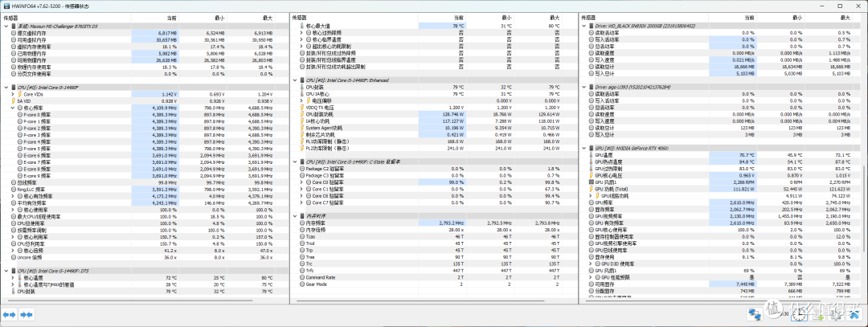868x327 pixels.
Task: Click card icon beside NVIDIA GeForce RTX header
Action: [x=590, y=149]
